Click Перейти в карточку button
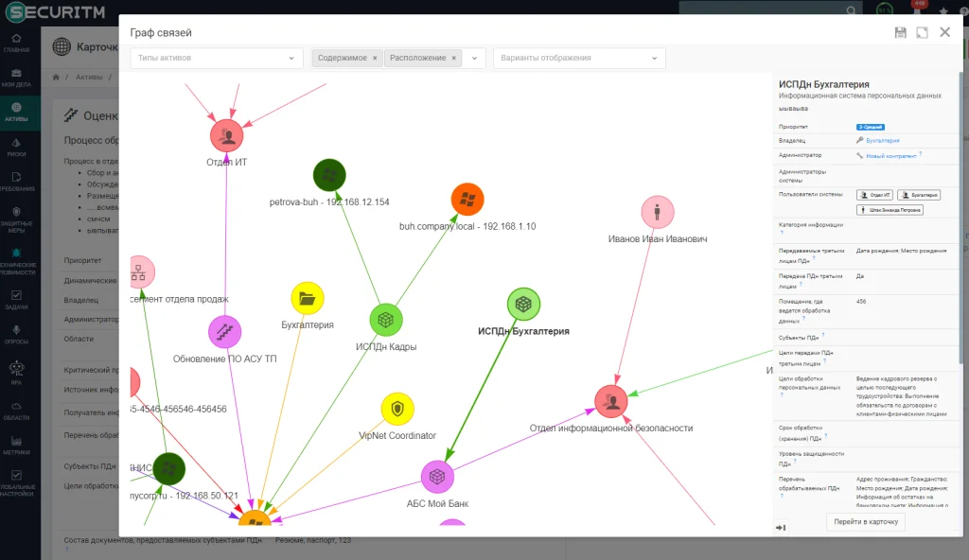969x560 pixels. (866, 521)
